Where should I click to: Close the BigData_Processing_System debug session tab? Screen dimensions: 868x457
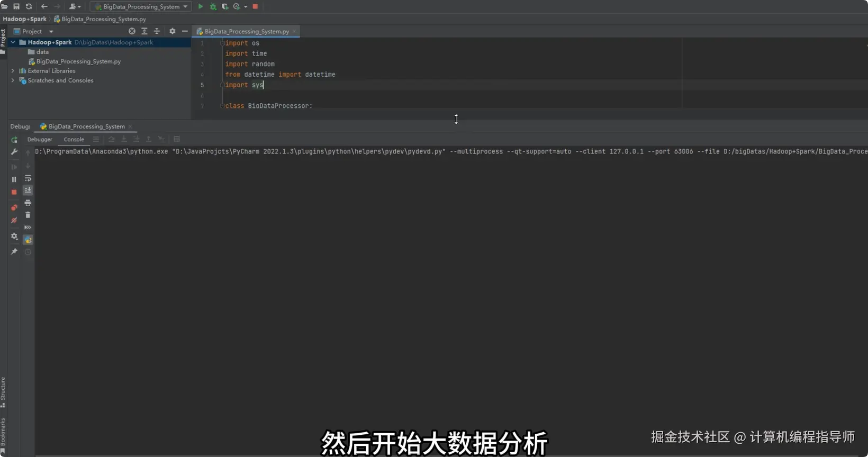(x=130, y=126)
